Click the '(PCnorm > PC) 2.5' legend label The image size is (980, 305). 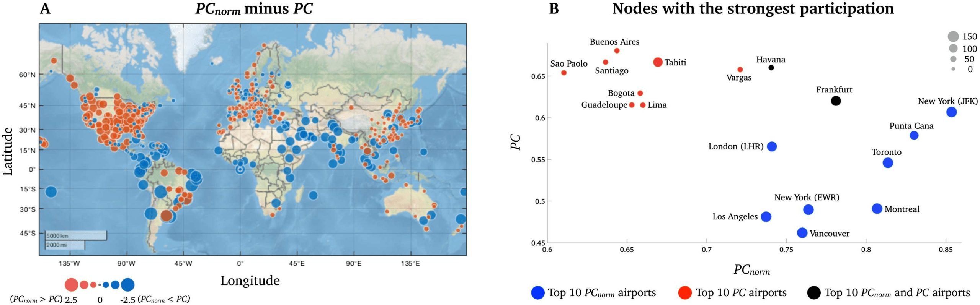pyautogui.click(x=44, y=299)
